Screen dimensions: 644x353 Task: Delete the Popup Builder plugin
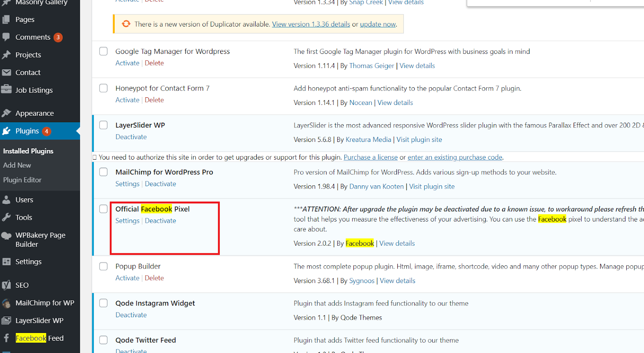pos(154,278)
